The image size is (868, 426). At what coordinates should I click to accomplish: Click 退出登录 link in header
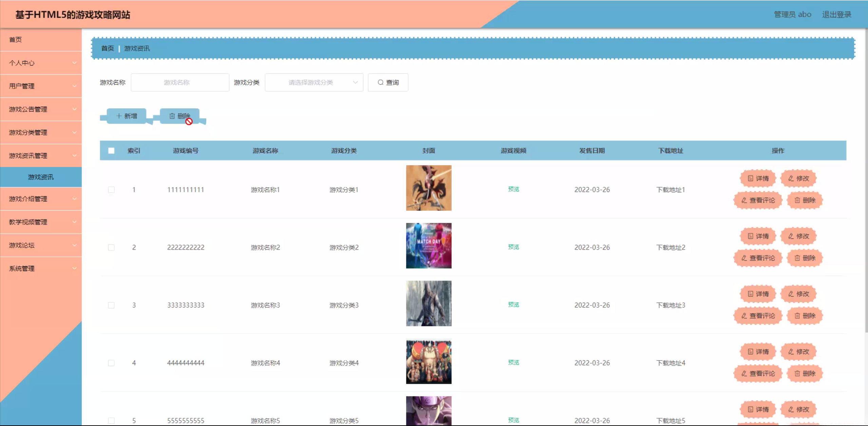point(836,14)
